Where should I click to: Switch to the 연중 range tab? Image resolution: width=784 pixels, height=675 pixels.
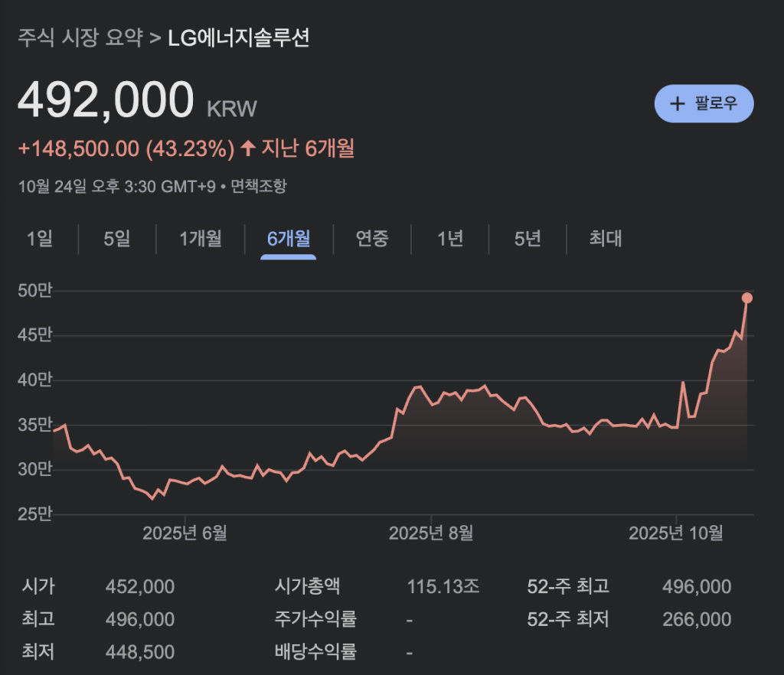372,239
